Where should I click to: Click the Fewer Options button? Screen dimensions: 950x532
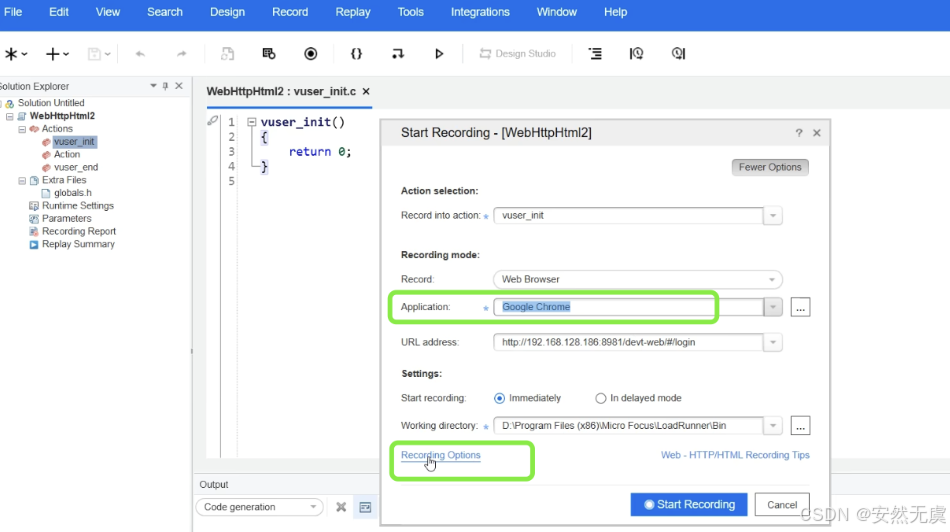[770, 167]
